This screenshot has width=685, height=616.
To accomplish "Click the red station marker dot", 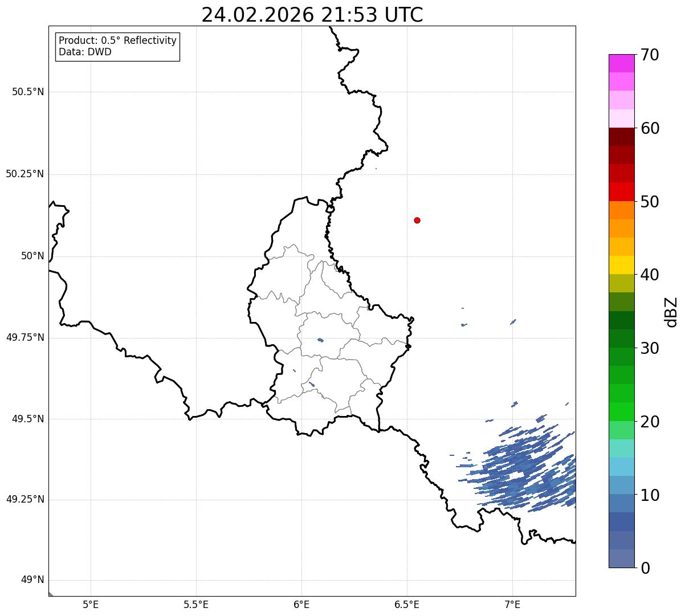I will pyautogui.click(x=417, y=220).
